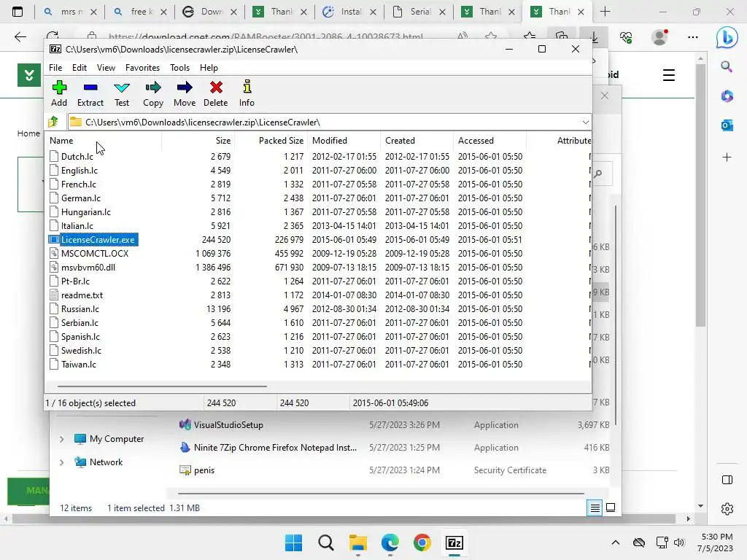The width and height of the screenshot is (747, 560).
Task: Open the Edit menu
Action: point(79,68)
